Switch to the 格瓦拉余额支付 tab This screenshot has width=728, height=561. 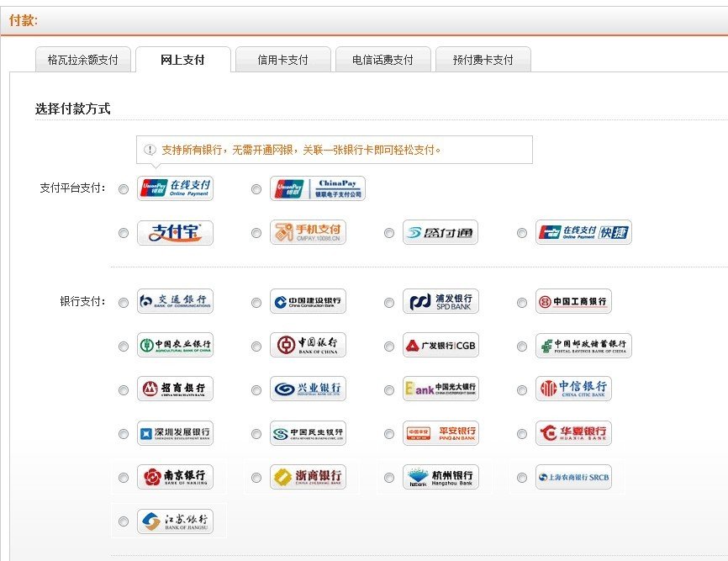(82, 60)
